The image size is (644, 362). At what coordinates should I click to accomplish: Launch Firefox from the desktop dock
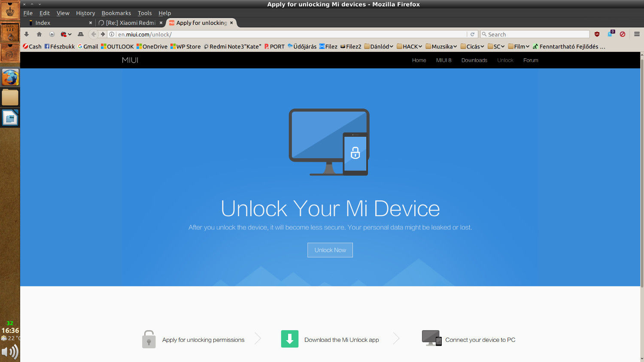tap(10, 78)
